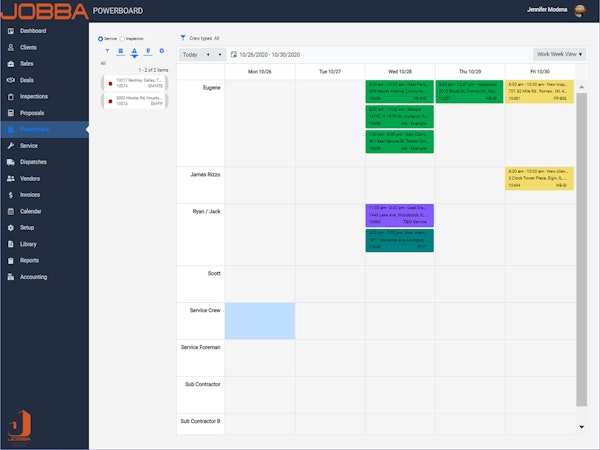This screenshot has width=600, height=450.
Task: Click the warning triangle filter icon
Action: click(135, 50)
